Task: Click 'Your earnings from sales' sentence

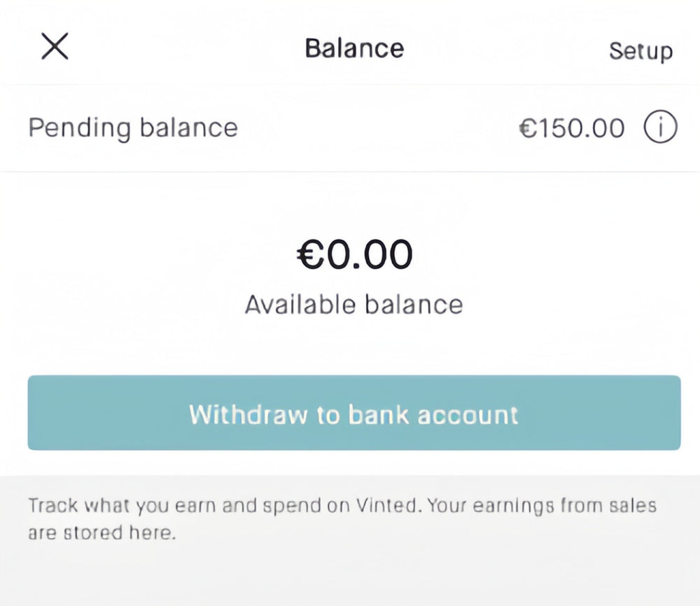Action: pyautogui.click(x=540, y=505)
